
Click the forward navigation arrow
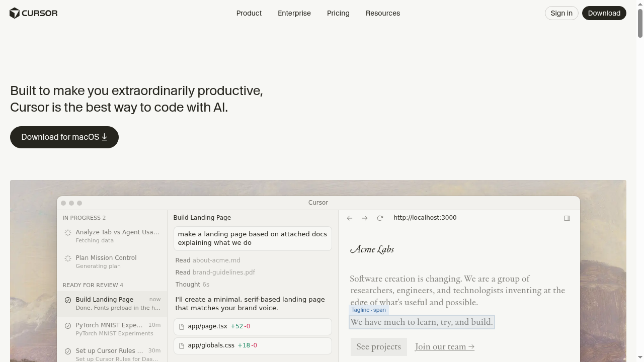click(364, 218)
